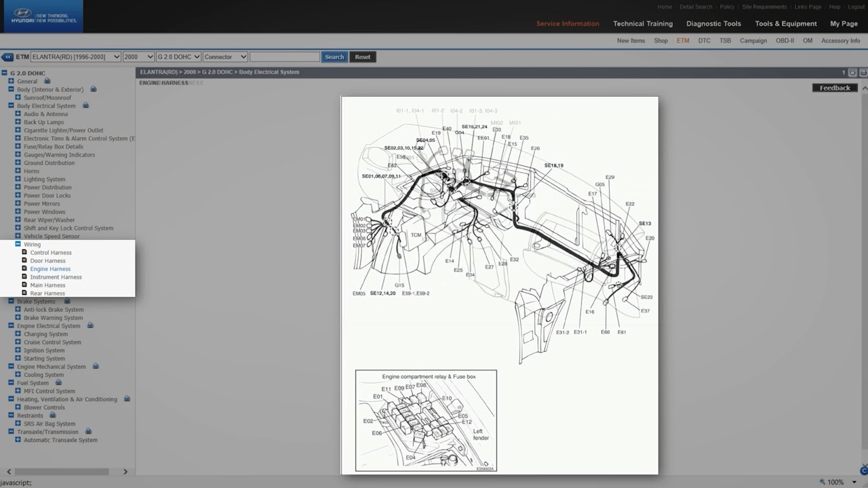Click the book icon next to General
868x488 pixels.
pos(46,81)
